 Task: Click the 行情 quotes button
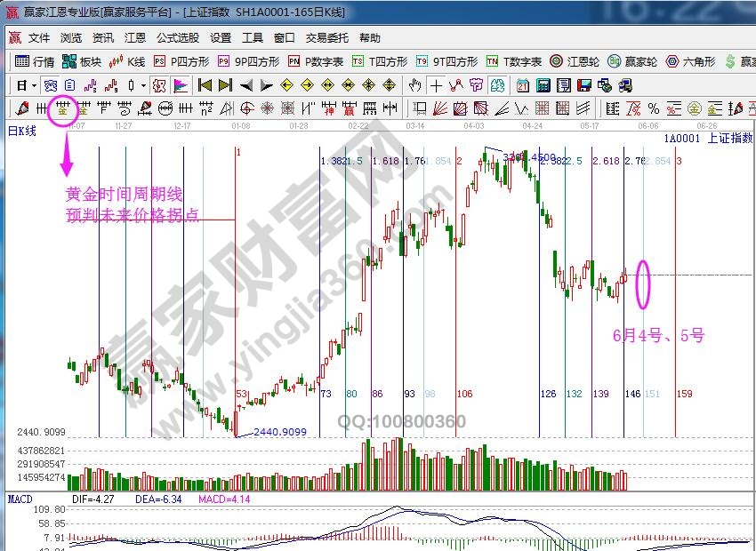tap(36, 61)
